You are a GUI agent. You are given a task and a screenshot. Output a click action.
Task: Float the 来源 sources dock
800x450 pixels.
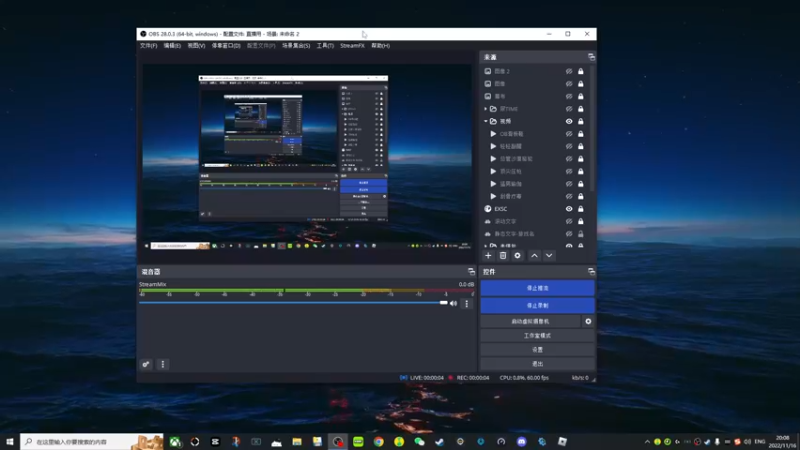591,57
